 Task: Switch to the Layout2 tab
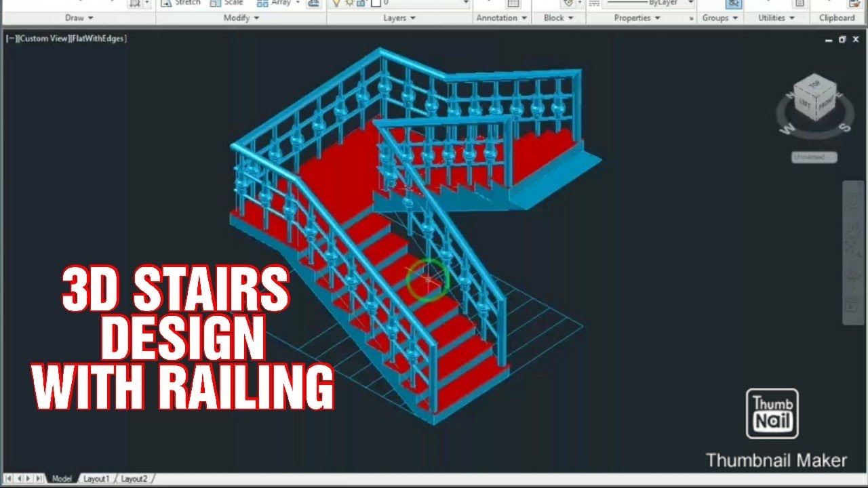point(134,479)
